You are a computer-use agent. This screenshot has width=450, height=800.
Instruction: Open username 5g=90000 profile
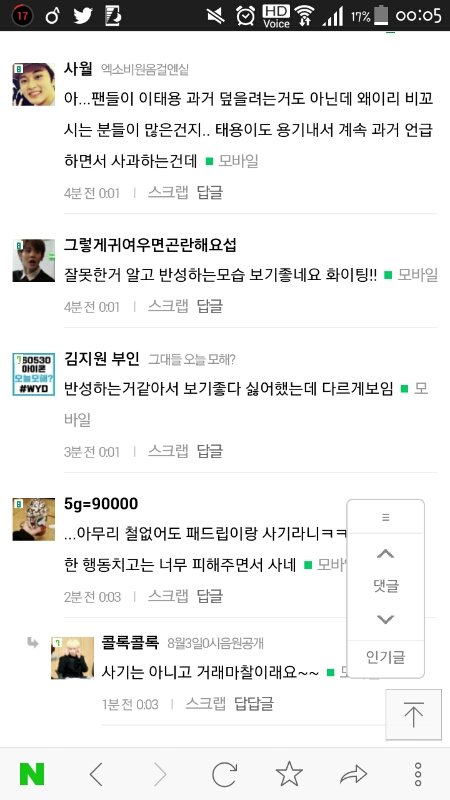101,504
